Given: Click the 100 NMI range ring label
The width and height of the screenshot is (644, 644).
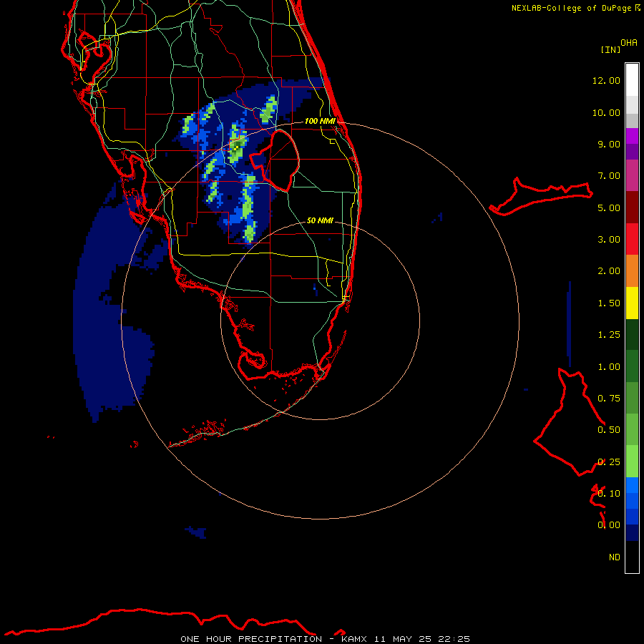Looking at the screenshot, I should [x=320, y=121].
